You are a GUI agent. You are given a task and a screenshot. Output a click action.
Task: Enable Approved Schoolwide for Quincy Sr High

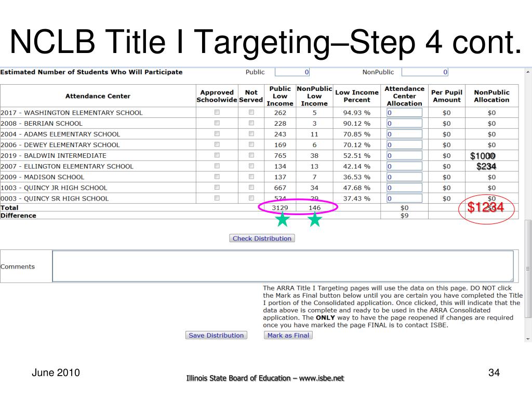(x=217, y=198)
